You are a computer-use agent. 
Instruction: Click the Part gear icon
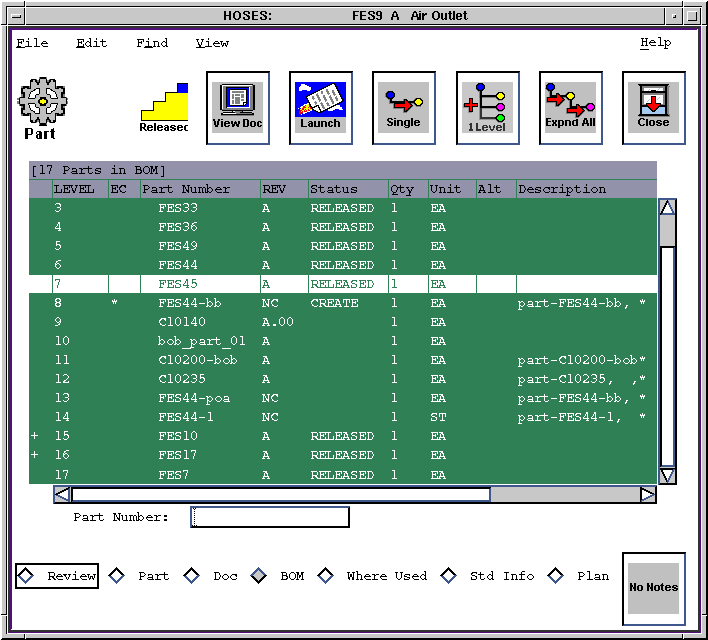[x=42, y=101]
